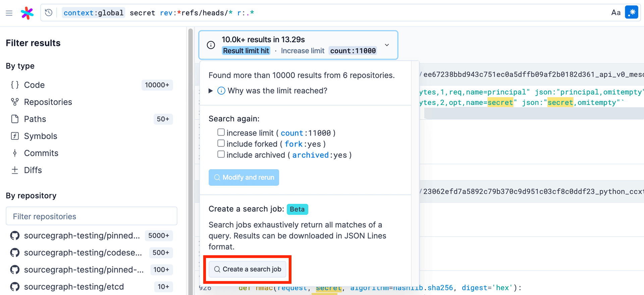Focus the Filter repositories field
The width and height of the screenshot is (644, 295).
point(92,216)
